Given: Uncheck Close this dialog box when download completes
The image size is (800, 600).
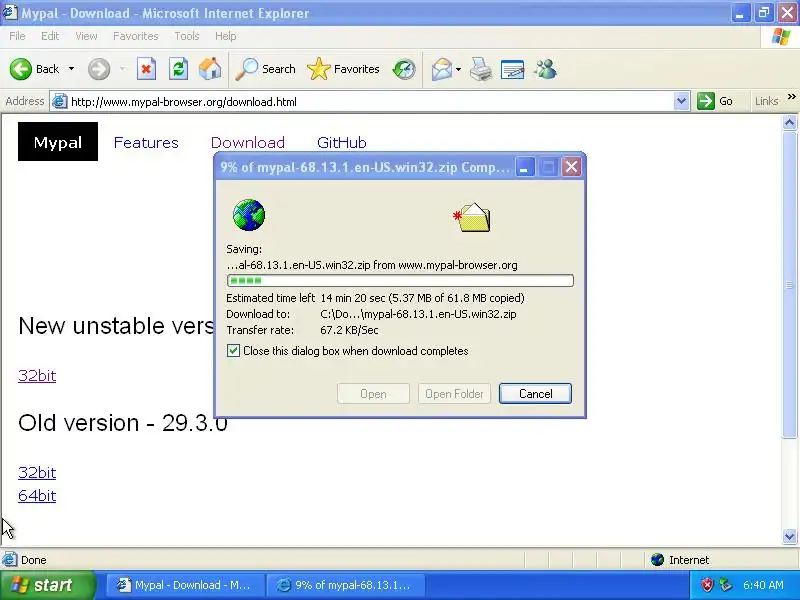Looking at the screenshot, I should tap(233, 351).
